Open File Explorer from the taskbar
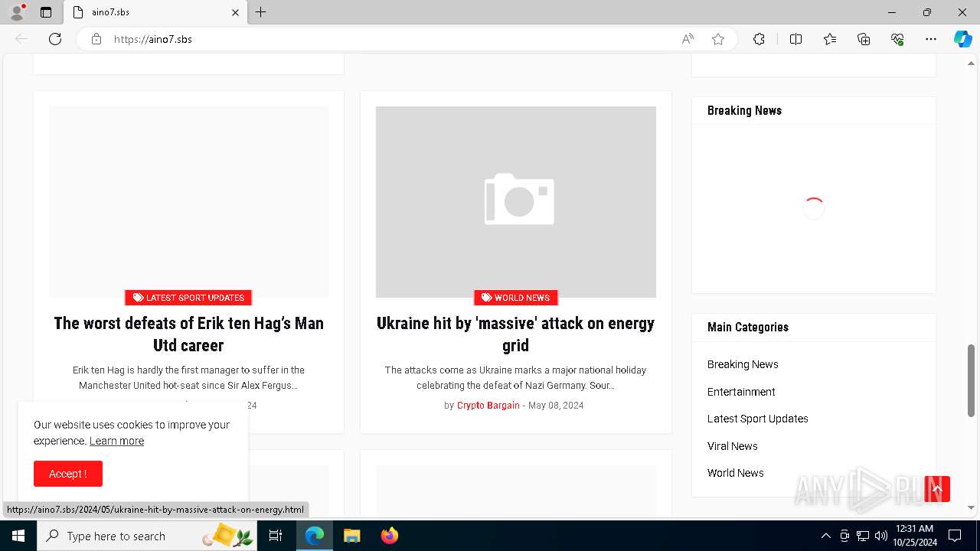The width and height of the screenshot is (980, 551). [x=351, y=536]
